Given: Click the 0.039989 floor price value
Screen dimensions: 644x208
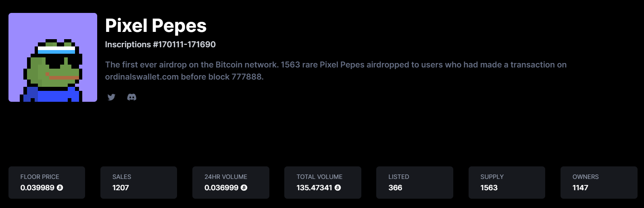Looking at the screenshot, I should [x=38, y=188].
